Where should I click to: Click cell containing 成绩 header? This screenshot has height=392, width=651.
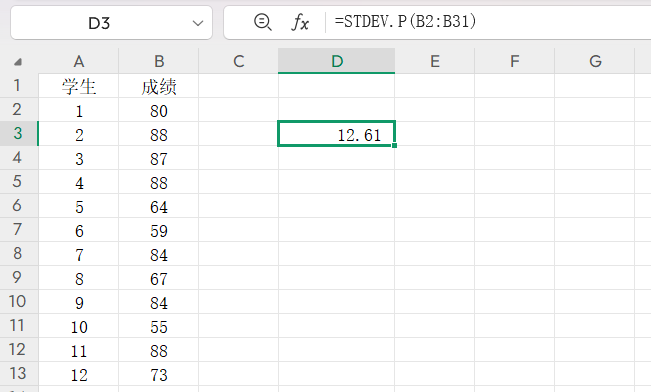pyautogui.click(x=159, y=86)
